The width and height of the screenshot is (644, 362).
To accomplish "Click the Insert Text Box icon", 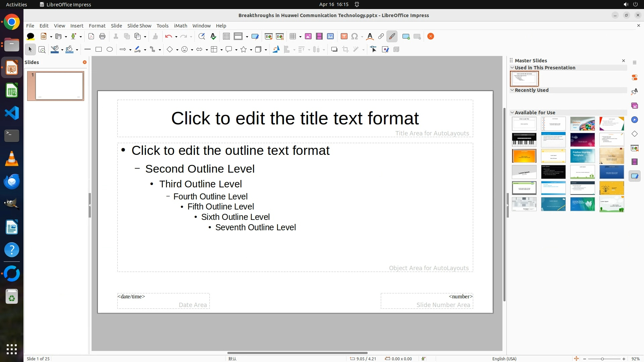I will coord(344,36).
